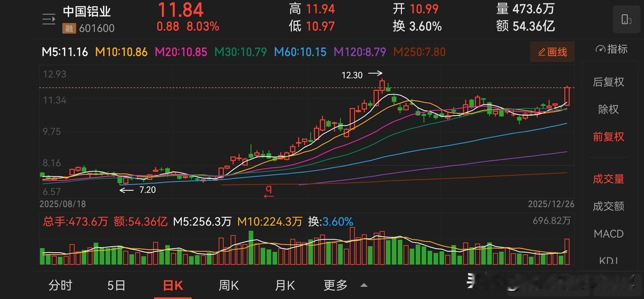This screenshot has height=299, width=644.
Task: Tap the 换 3.60% turnover in header
Action: [x=417, y=26]
